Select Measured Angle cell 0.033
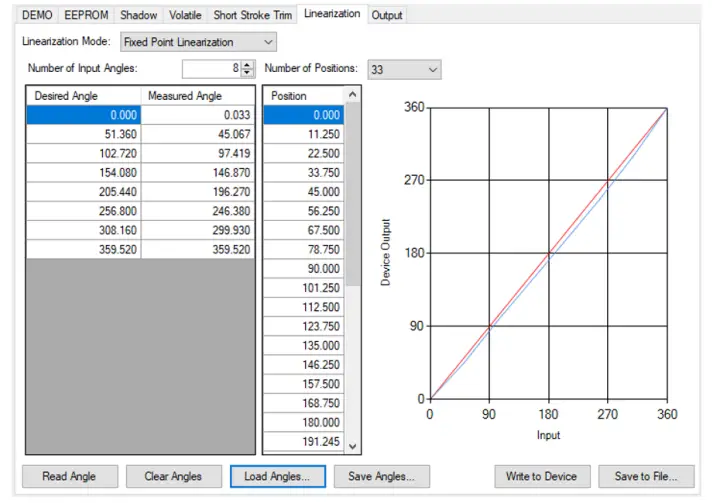 [x=198, y=115]
